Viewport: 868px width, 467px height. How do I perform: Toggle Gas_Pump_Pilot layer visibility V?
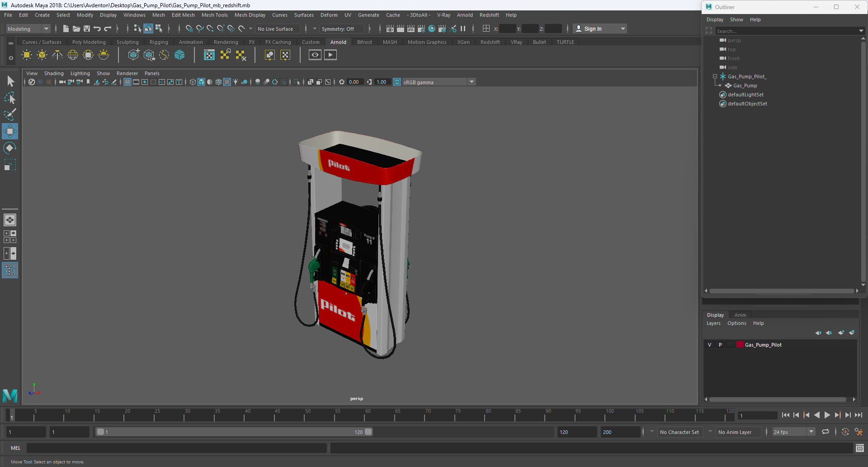point(709,345)
